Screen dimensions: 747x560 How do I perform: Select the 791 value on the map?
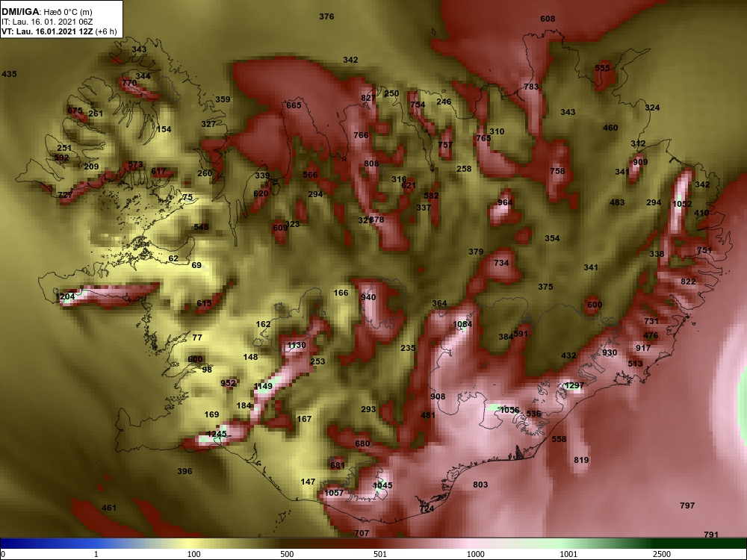(x=711, y=535)
